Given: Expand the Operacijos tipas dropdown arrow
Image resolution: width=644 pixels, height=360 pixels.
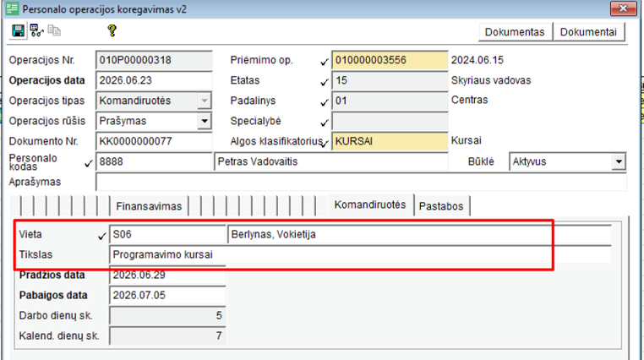Looking at the screenshot, I should (x=205, y=101).
